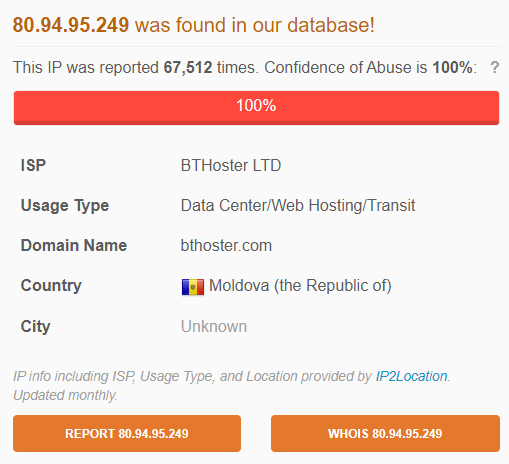This screenshot has width=509, height=464.
Task: Click the 67,512 reported count
Action: (188, 68)
